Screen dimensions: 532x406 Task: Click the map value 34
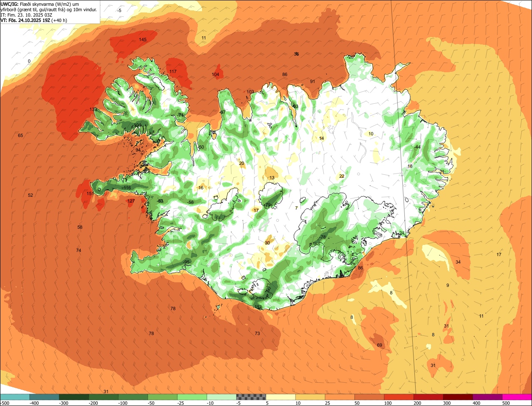[x=458, y=262]
